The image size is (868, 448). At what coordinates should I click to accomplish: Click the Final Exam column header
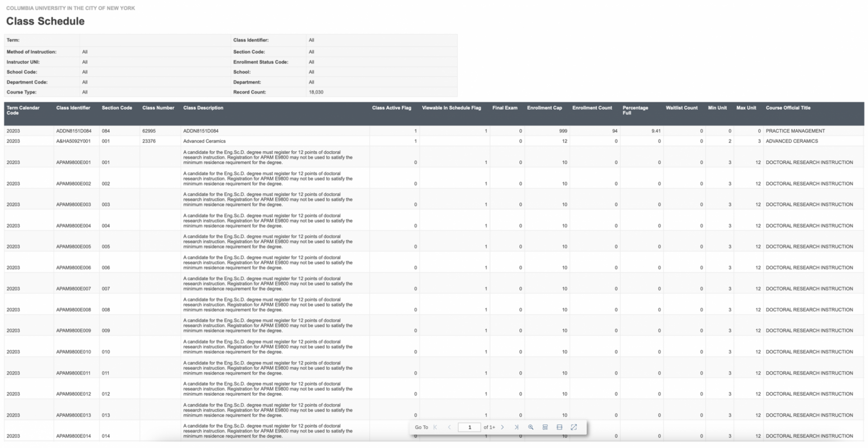pos(505,108)
